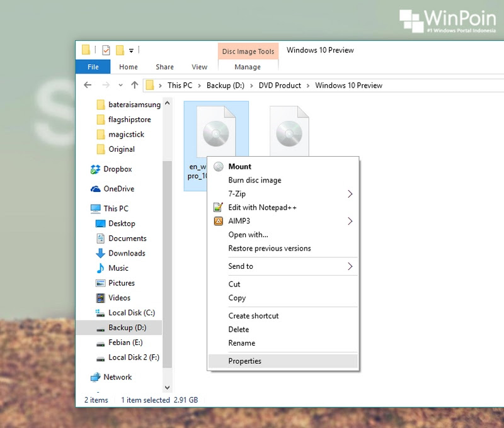Expand the 7-Zip submenu arrow
The image size is (504, 428).
click(x=350, y=194)
